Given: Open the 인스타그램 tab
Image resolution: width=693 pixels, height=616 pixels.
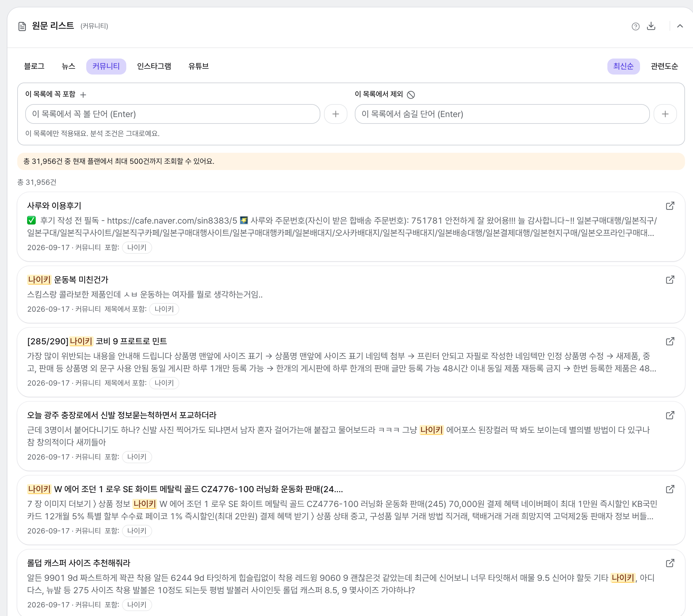Looking at the screenshot, I should (x=154, y=66).
